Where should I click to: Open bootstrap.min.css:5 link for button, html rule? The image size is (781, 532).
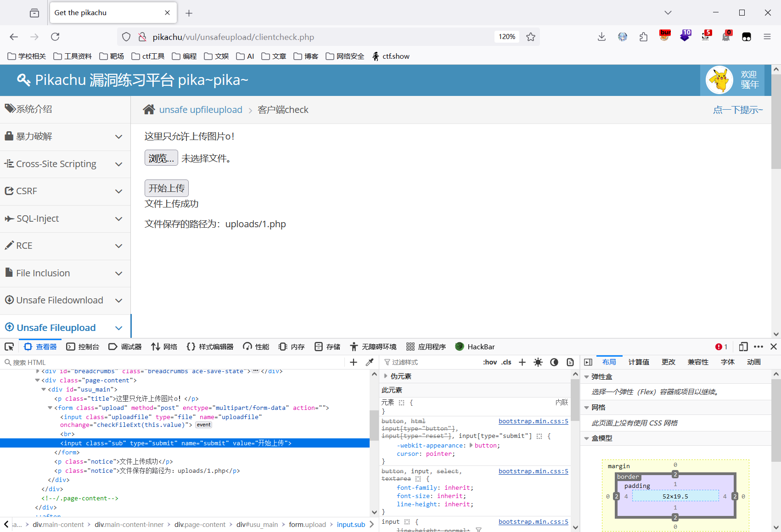click(534, 421)
